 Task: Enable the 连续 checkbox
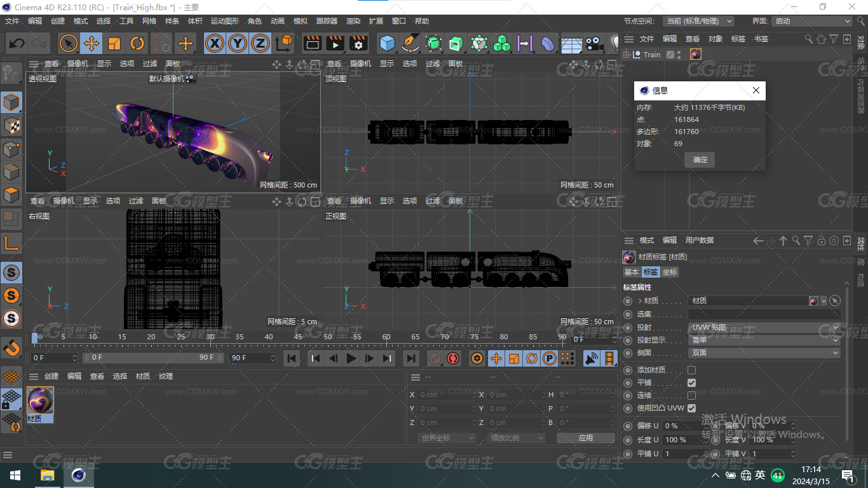pos(691,395)
